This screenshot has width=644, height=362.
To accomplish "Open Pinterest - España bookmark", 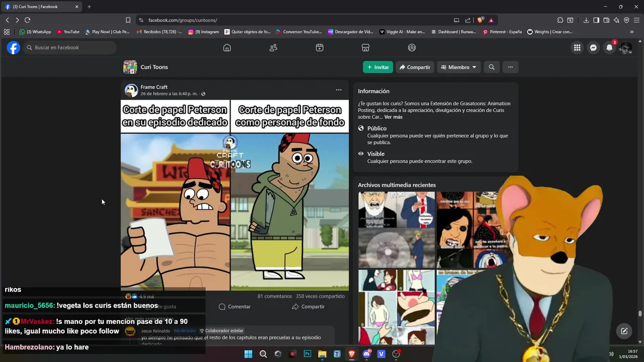I will click(502, 32).
